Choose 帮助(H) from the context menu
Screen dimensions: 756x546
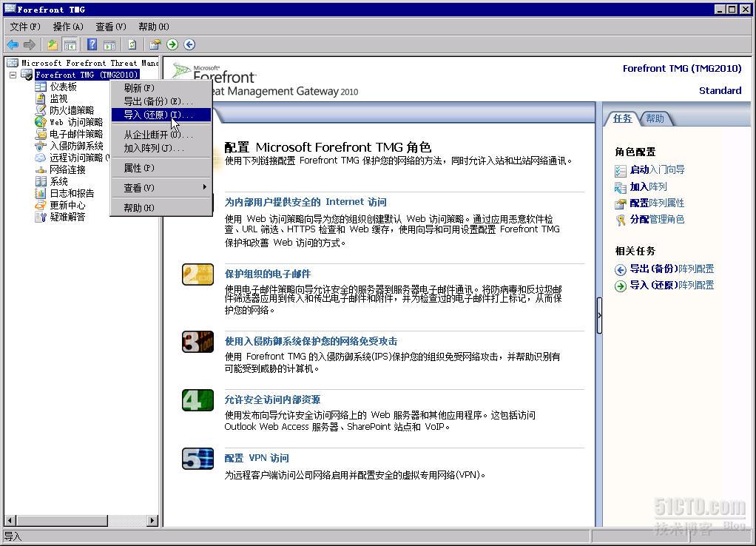pyautogui.click(x=161, y=208)
